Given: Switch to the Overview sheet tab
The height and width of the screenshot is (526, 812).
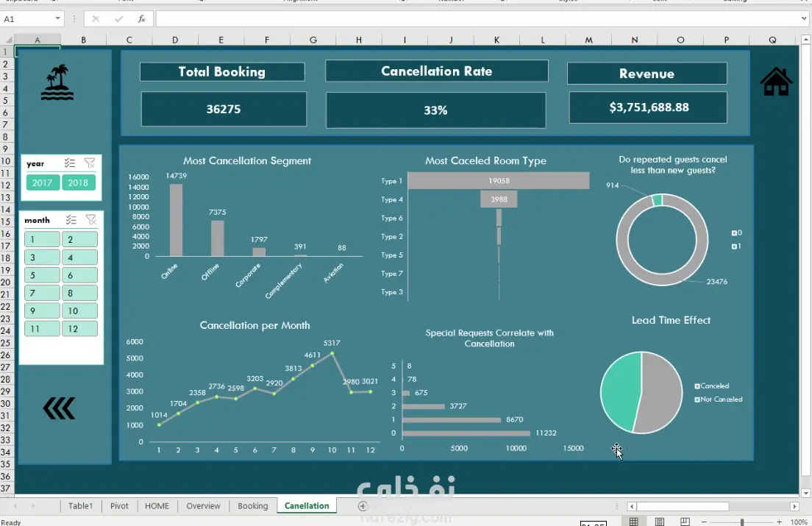Looking at the screenshot, I should (x=203, y=506).
